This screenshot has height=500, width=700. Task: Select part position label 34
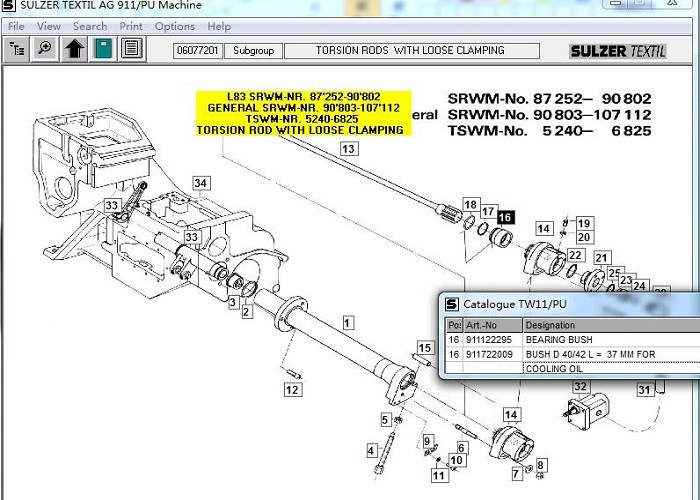click(200, 183)
